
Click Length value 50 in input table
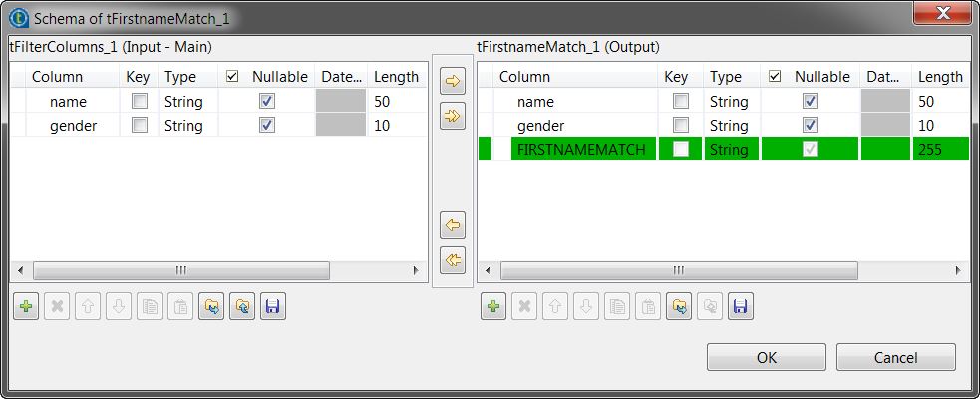coord(382,102)
